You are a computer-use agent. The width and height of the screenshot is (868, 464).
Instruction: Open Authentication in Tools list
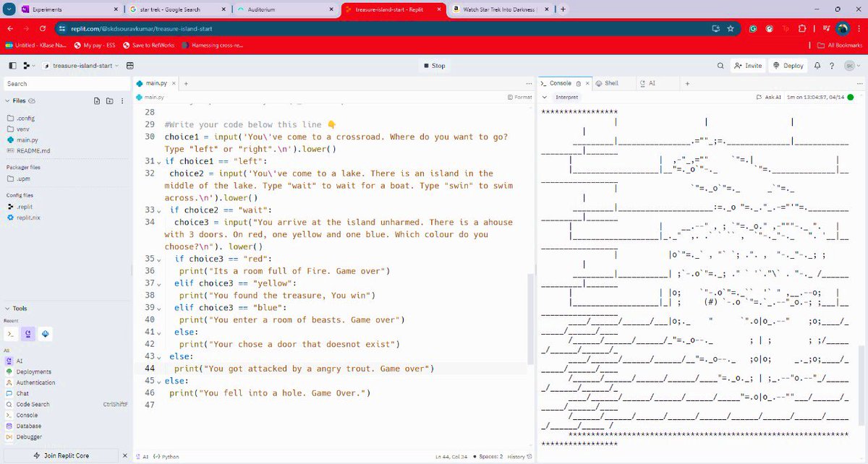(35, 382)
